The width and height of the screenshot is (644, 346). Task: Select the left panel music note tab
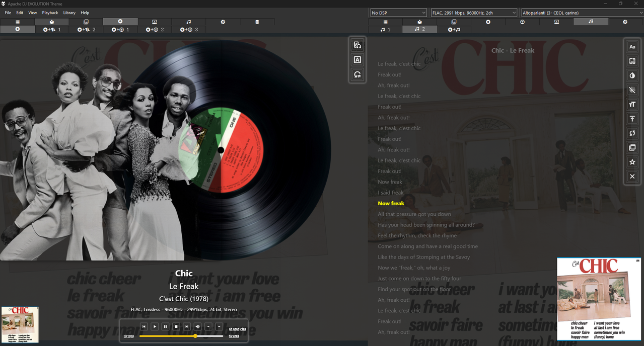[189, 22]
